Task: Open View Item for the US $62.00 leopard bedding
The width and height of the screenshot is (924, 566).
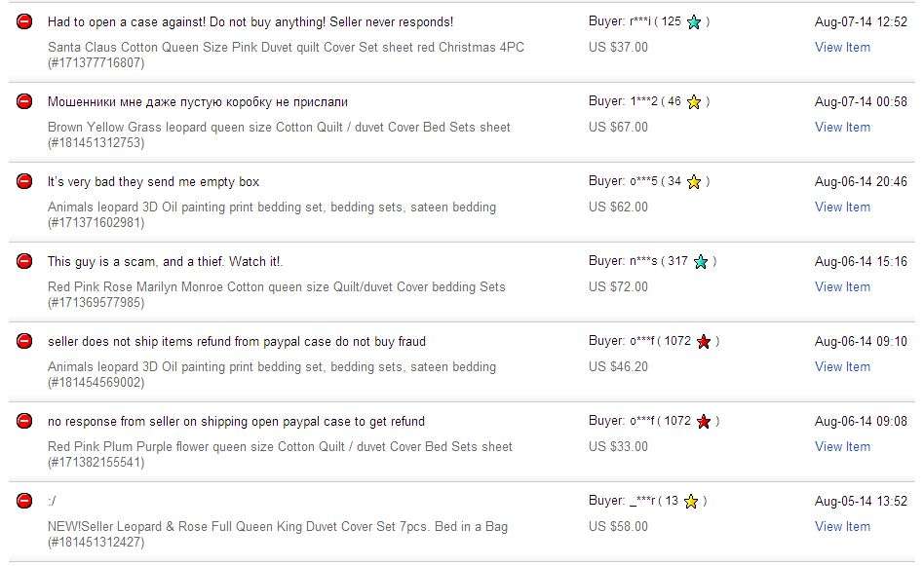Action: [842, 207]
